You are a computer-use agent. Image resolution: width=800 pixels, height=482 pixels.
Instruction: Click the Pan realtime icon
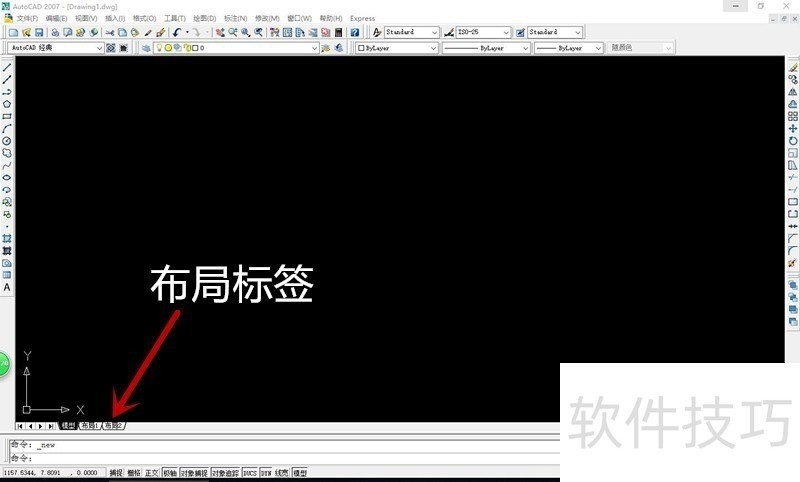point(220,32)
